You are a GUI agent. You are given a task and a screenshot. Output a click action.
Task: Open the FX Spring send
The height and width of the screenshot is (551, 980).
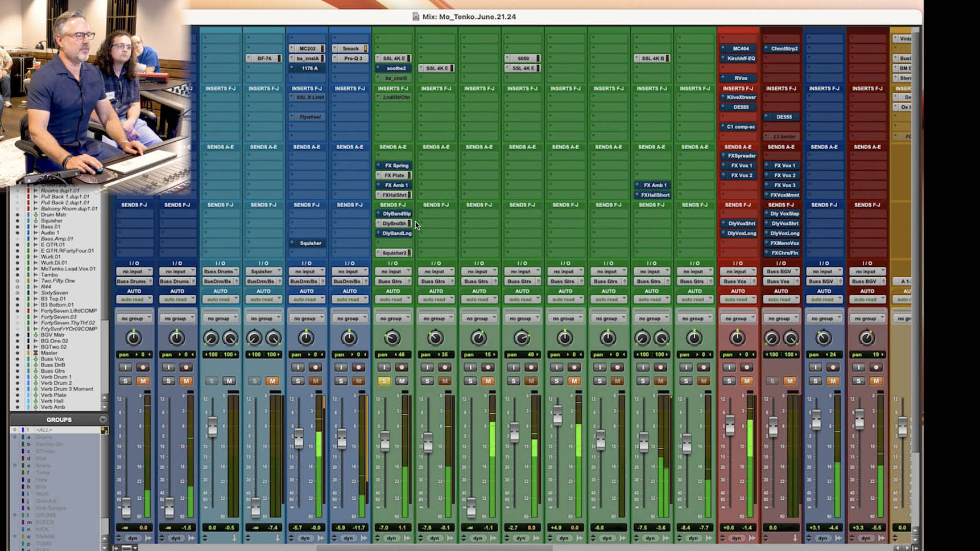pyautogui.click(x=394, y=166)
